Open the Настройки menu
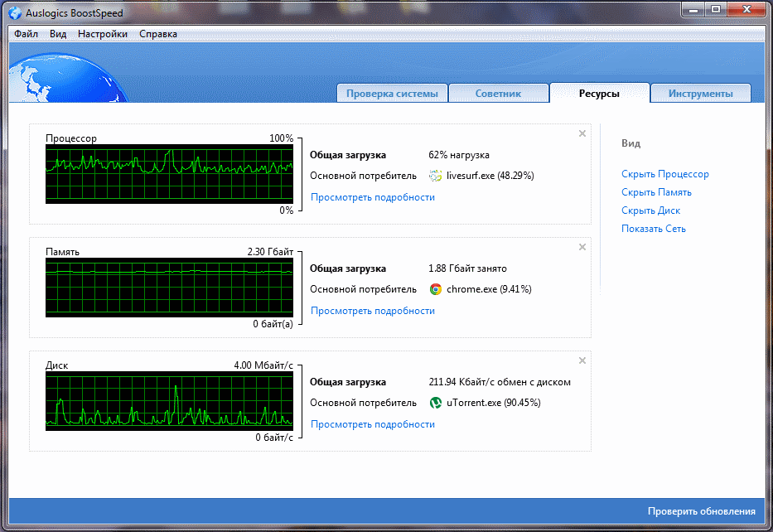Screen dimensions: 773x532 (x=103, y=34)
